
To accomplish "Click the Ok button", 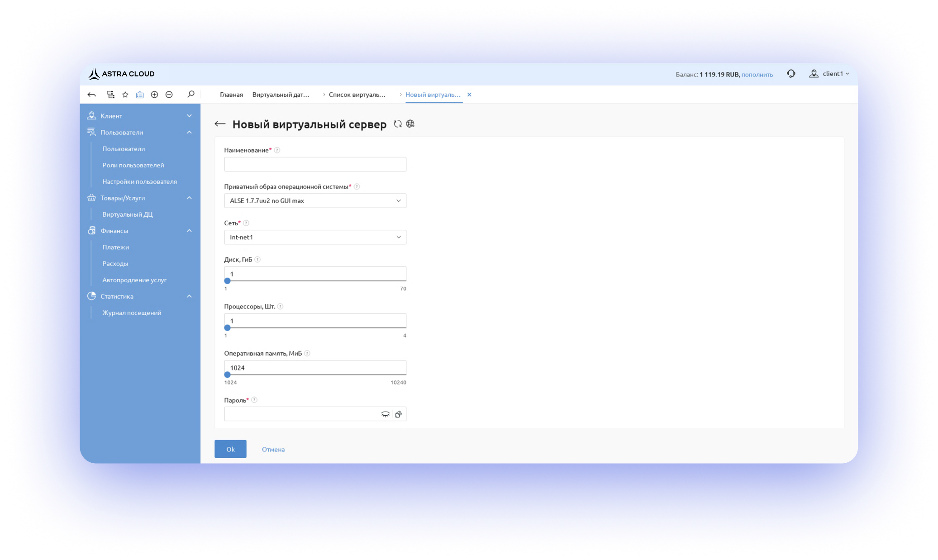I will point(230,449).
